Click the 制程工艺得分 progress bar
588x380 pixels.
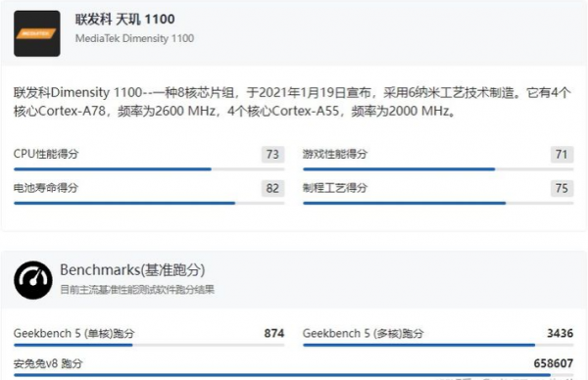(438, 203)
